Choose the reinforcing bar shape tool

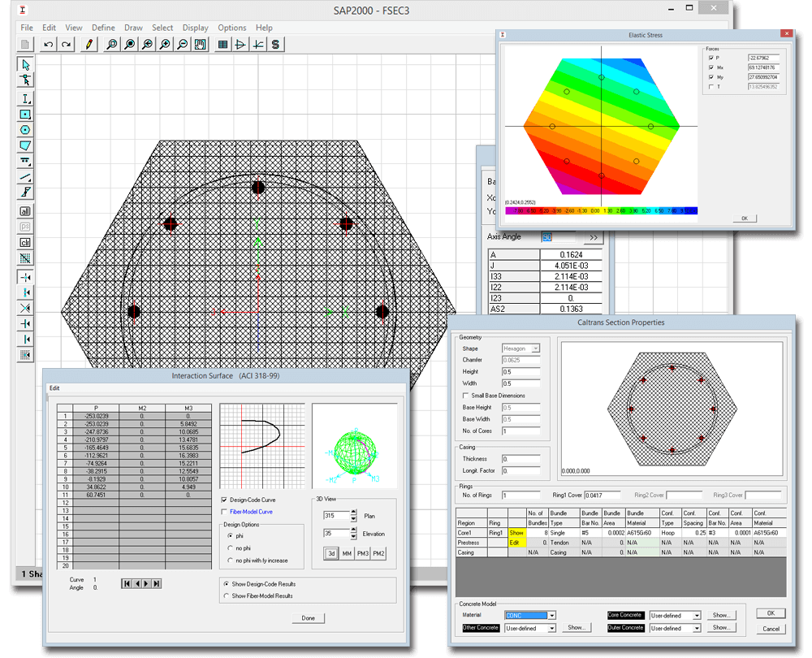point(25,161)
